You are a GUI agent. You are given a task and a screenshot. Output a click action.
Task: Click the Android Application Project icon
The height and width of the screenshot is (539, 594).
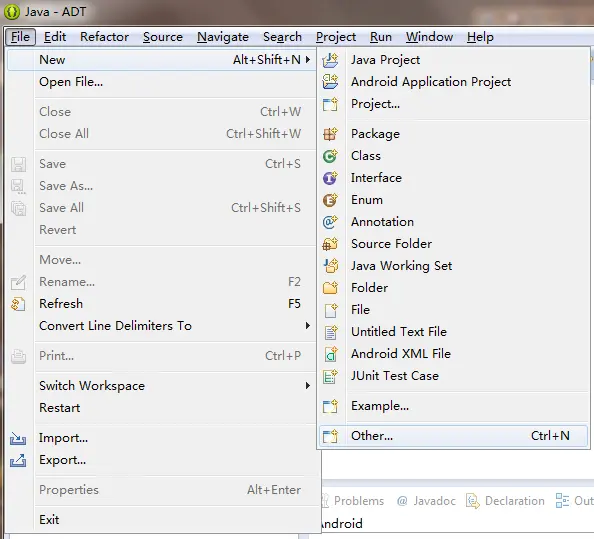click(x=330, y=82)
